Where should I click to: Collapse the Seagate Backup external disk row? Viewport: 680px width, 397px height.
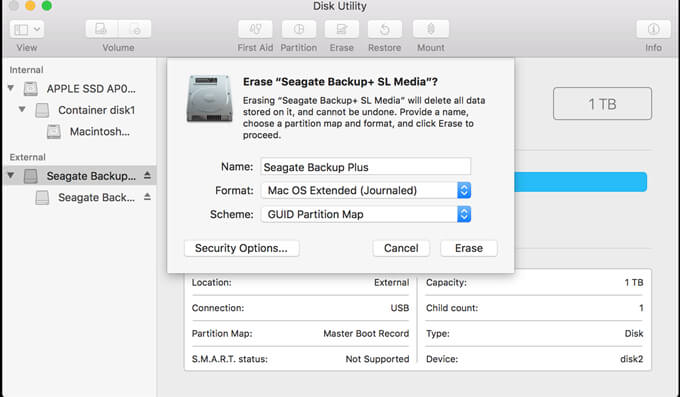coord(11,176)
